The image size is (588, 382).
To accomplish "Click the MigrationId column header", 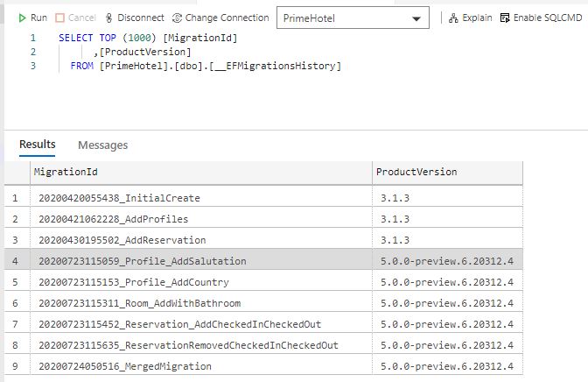I will pos(201,173).
